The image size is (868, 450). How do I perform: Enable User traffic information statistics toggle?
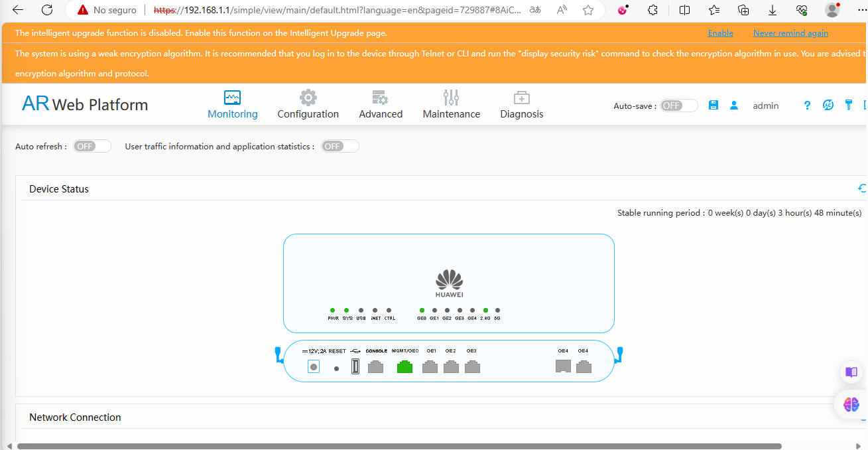340,146
